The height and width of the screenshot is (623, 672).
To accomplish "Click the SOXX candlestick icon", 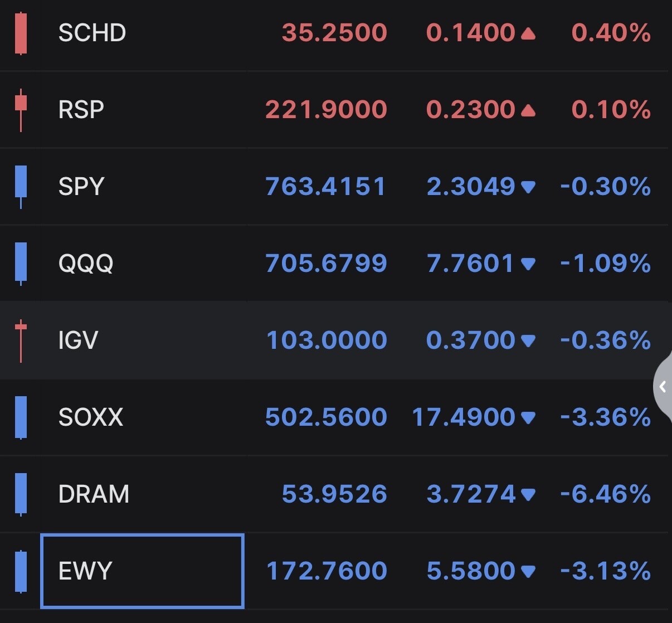I will coord(21,417).
